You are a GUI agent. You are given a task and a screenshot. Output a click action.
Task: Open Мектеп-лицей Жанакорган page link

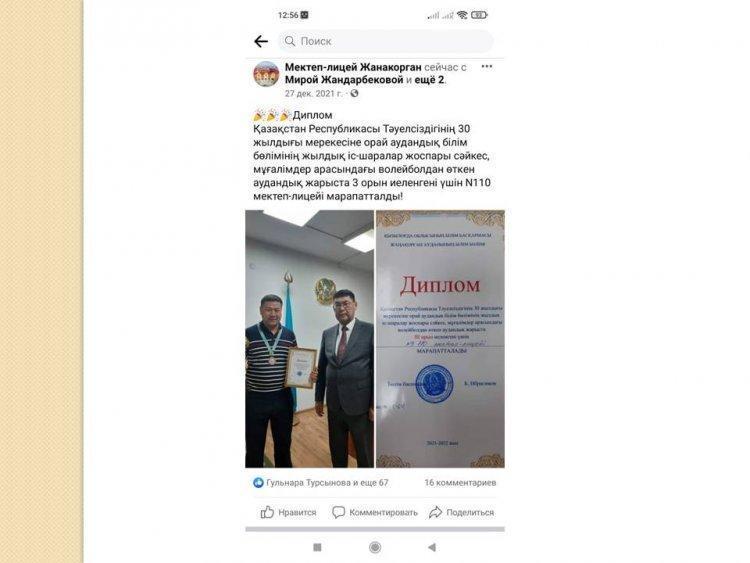[353, 67]
